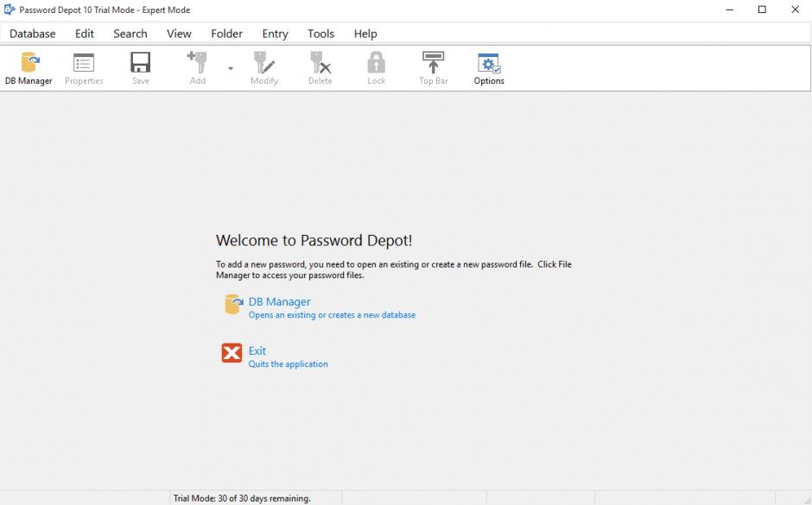Click the DB Manager link on welcome page

click(280, 301)
